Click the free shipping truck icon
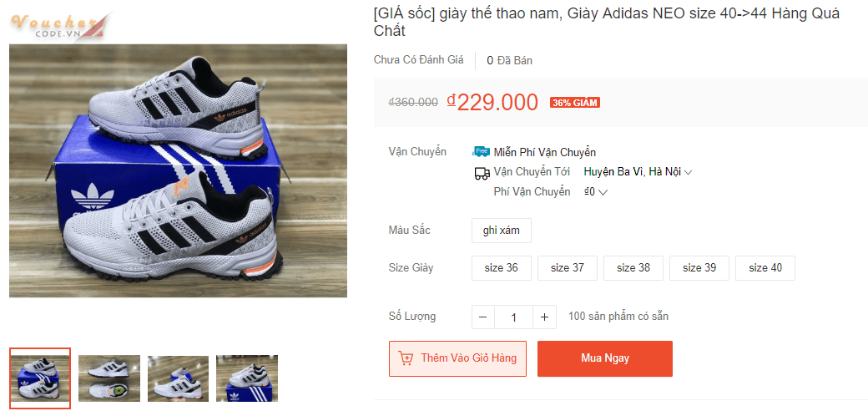The width and height of the screenshot is (868, 411). (x=481, y=152)
